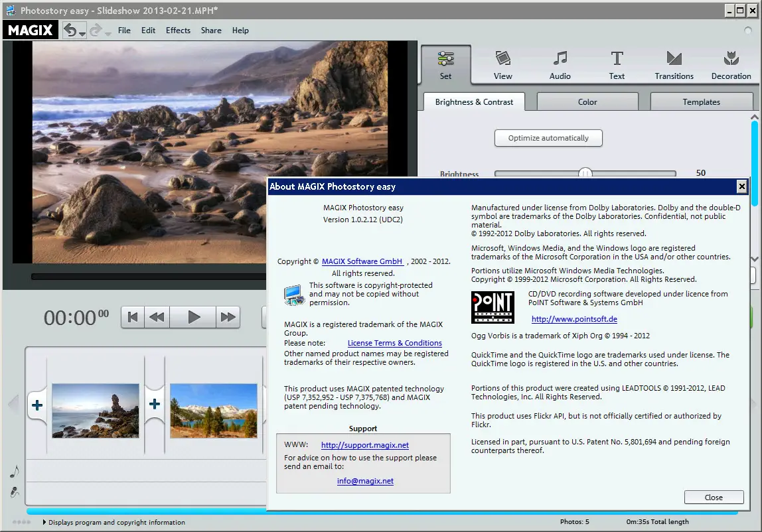Screen dimensions: 762x532
Task: Click the Redo arrow icon
Action: 96,30
